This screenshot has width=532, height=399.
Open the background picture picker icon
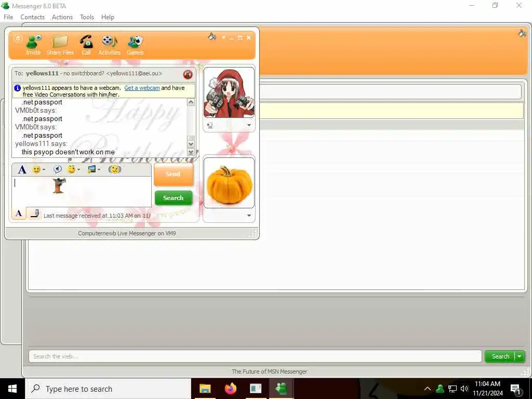click(x=91, y=169)
